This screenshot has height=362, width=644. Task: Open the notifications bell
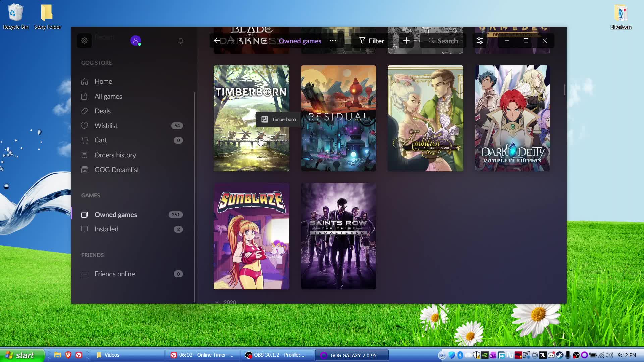coord(181,41)
